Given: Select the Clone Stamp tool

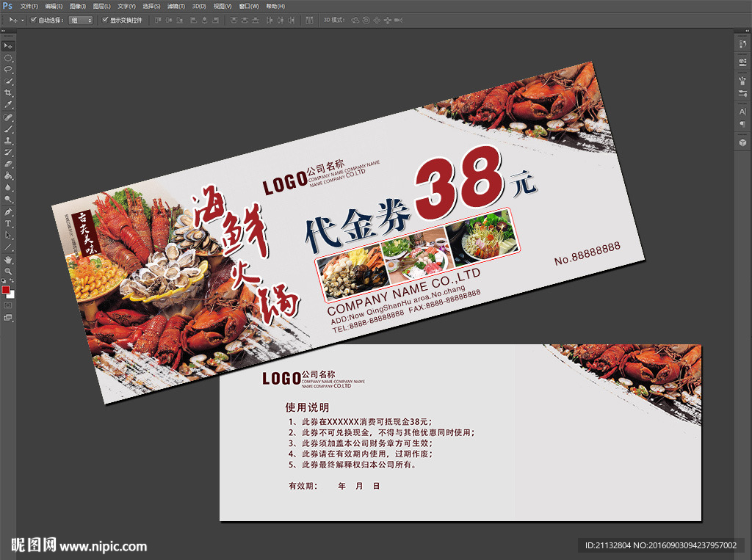Looking at the screenshot, I should coord(8,141).
